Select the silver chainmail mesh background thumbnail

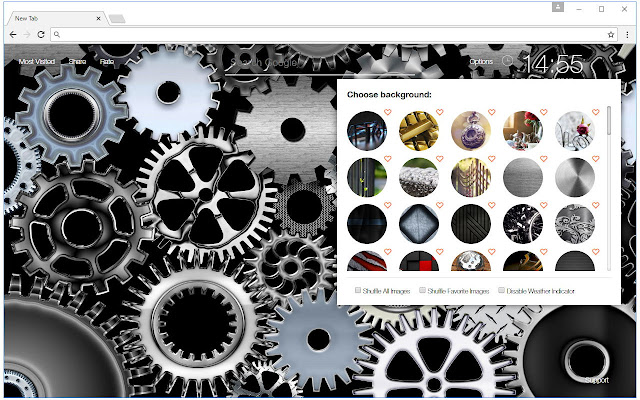pos(418,177)
